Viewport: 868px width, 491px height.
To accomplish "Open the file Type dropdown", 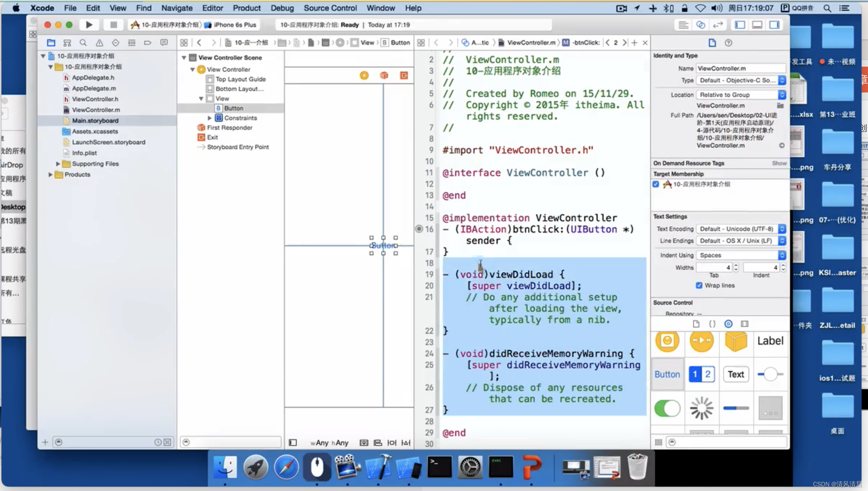I will click(741, 80).
